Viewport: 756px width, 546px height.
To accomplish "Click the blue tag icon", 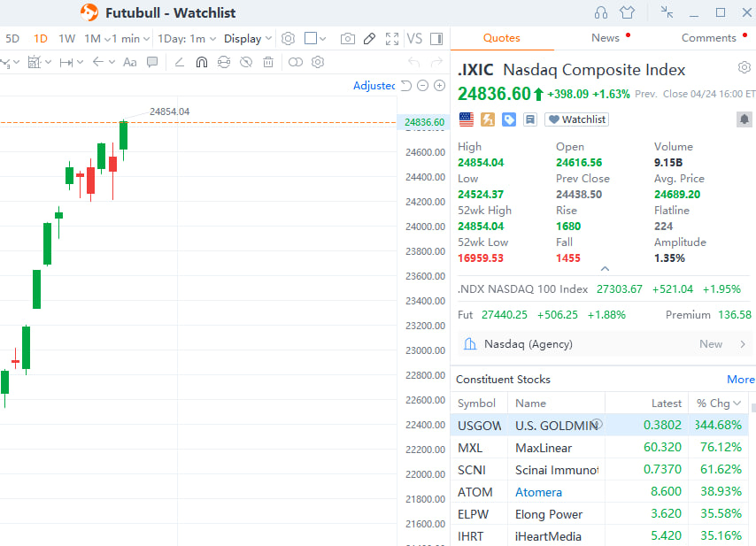I will [509, 119].
